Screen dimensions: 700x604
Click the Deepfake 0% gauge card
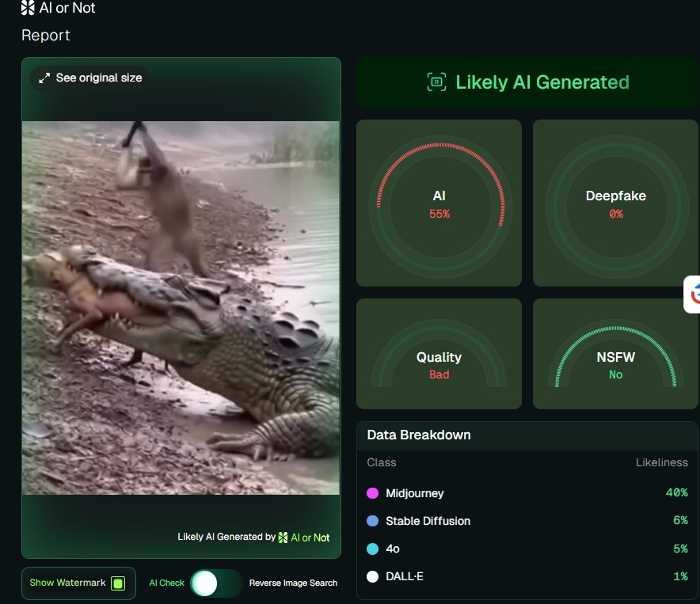coord(615,203)
